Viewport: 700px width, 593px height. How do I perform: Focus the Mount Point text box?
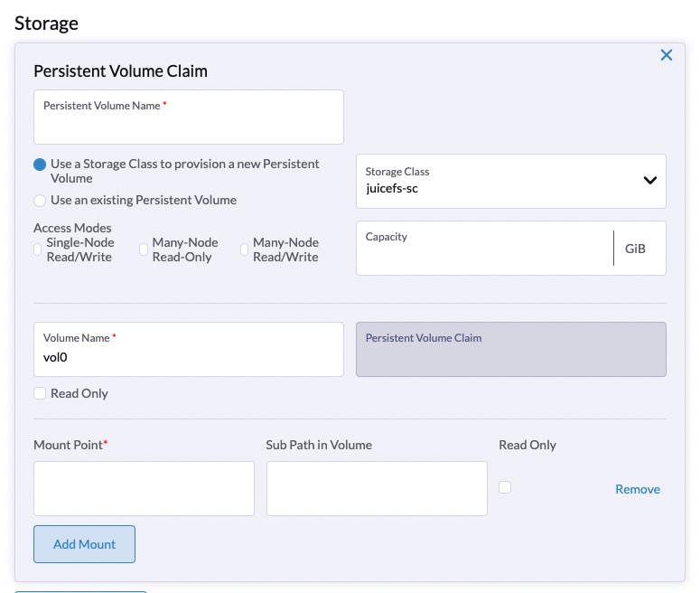coord(144,489)
